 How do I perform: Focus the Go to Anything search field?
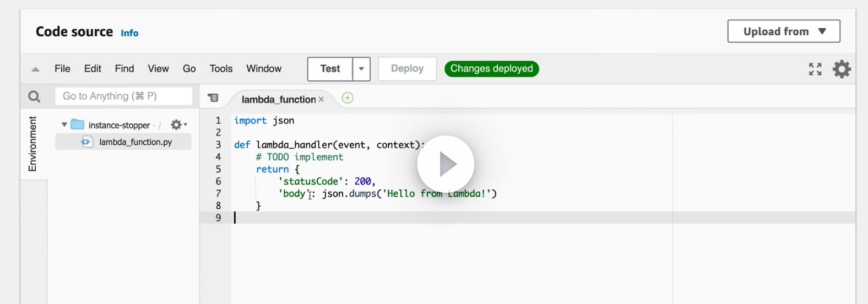(123, 96)
